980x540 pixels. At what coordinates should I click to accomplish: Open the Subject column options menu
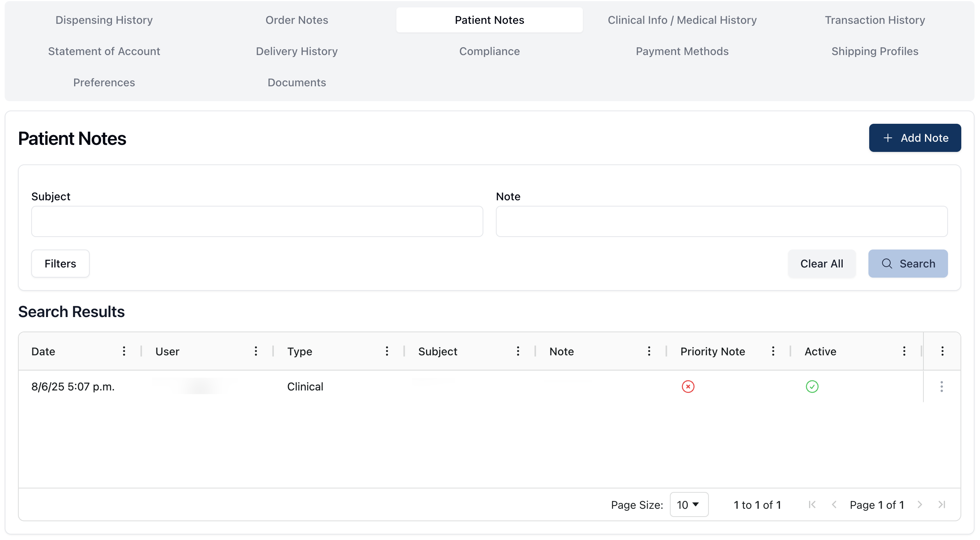pos(518,351)
